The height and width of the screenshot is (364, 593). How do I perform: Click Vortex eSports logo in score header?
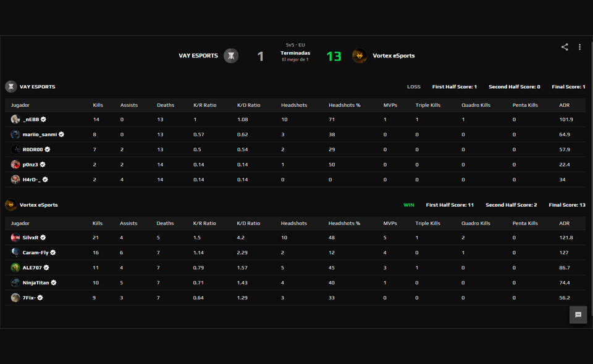click(x=360, y=56)
